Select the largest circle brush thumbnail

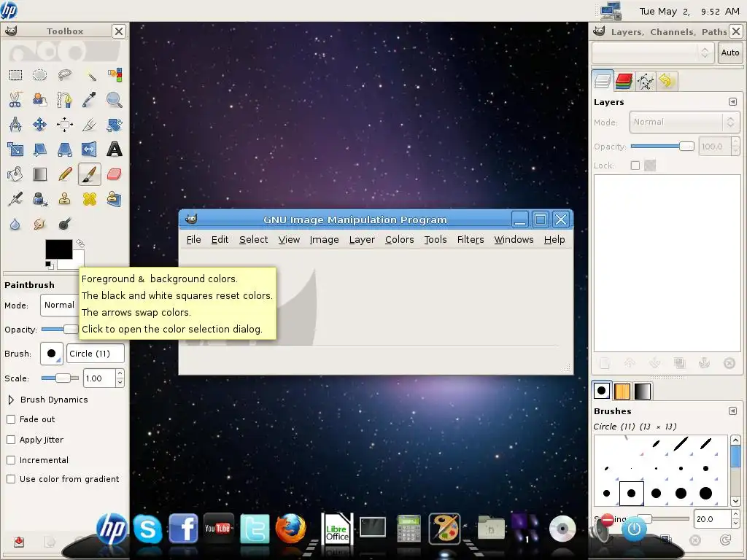click(705, 494)
